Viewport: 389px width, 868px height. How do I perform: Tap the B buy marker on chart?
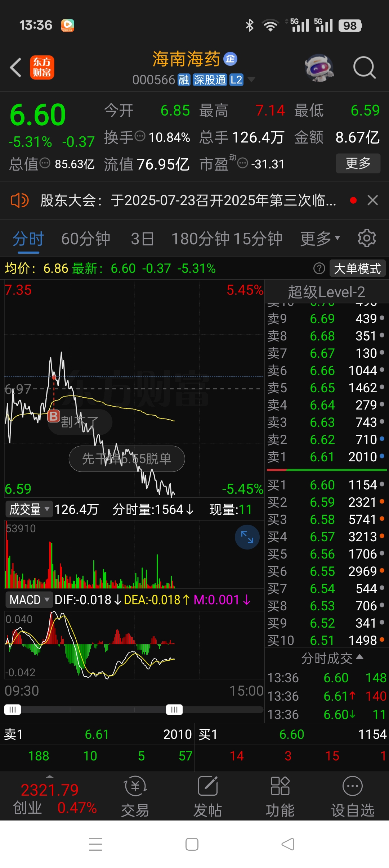point(54,416)
